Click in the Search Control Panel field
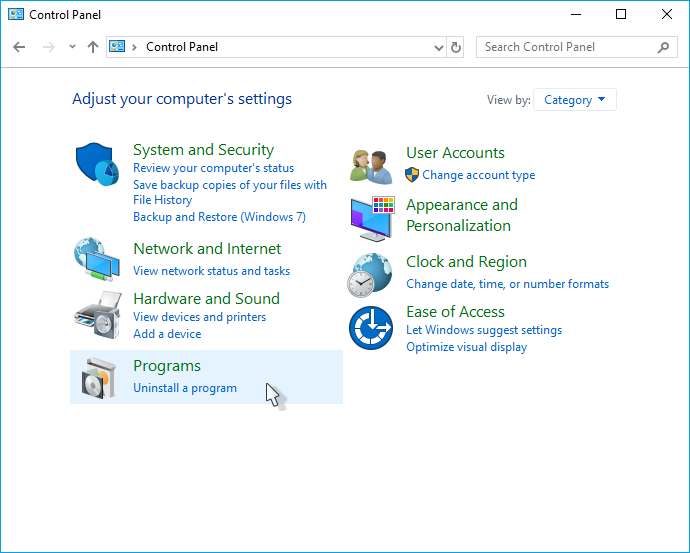The height and width of the screenshot is (553, 690). tap(565, 47)
